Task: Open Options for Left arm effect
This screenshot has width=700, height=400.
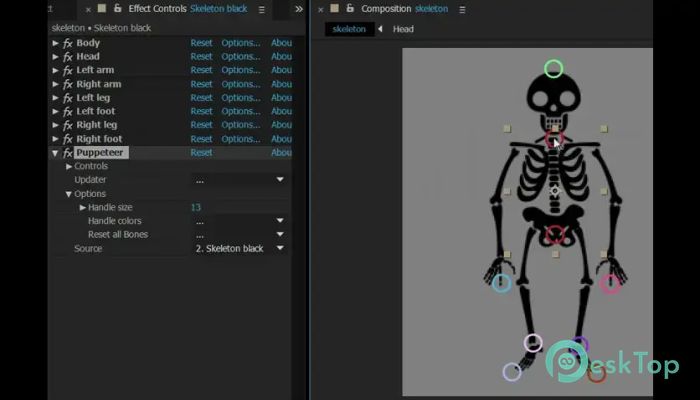Action: click(x=241, y=70)
